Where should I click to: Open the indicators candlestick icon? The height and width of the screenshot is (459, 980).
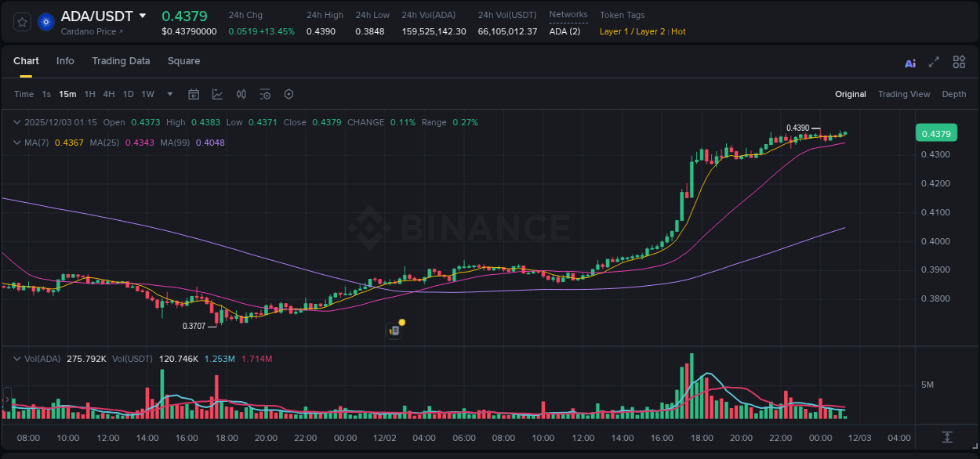point(241,94)
